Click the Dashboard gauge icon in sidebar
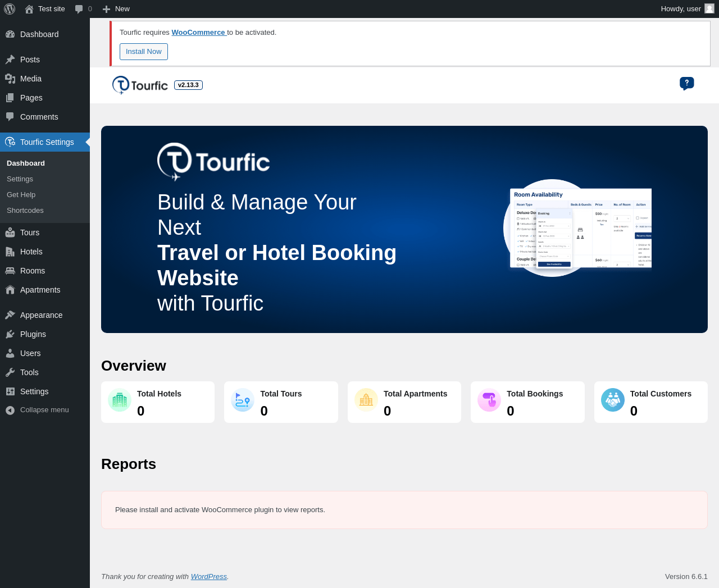719x588 pixels. (10, 34)
